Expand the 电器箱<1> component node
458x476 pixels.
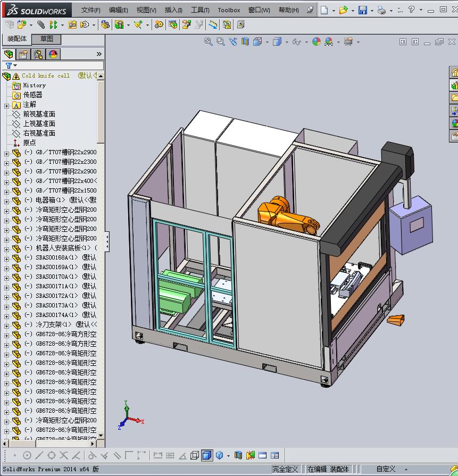[6, 201]
